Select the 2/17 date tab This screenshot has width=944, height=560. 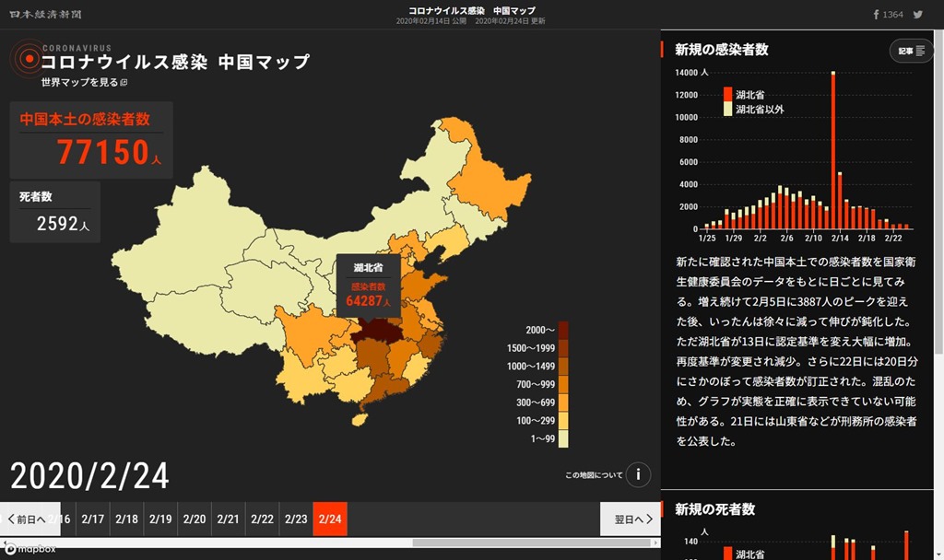coord(93,519)
